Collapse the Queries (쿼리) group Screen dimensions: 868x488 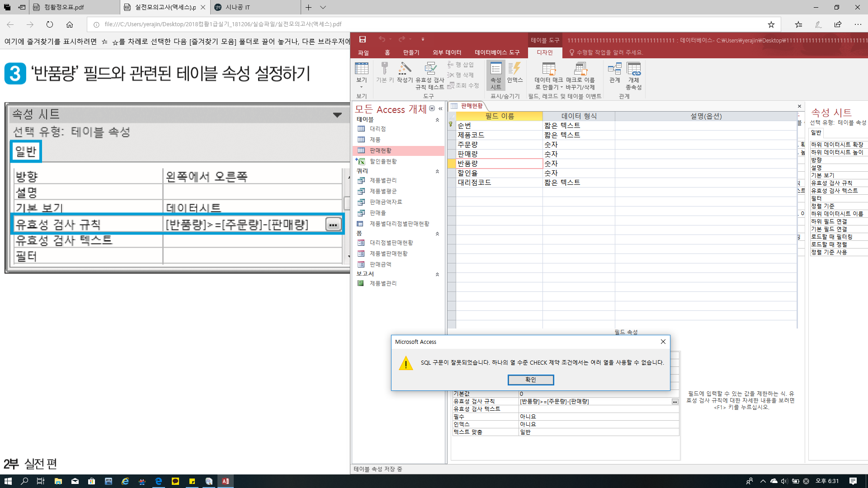[x=437, y=171]
